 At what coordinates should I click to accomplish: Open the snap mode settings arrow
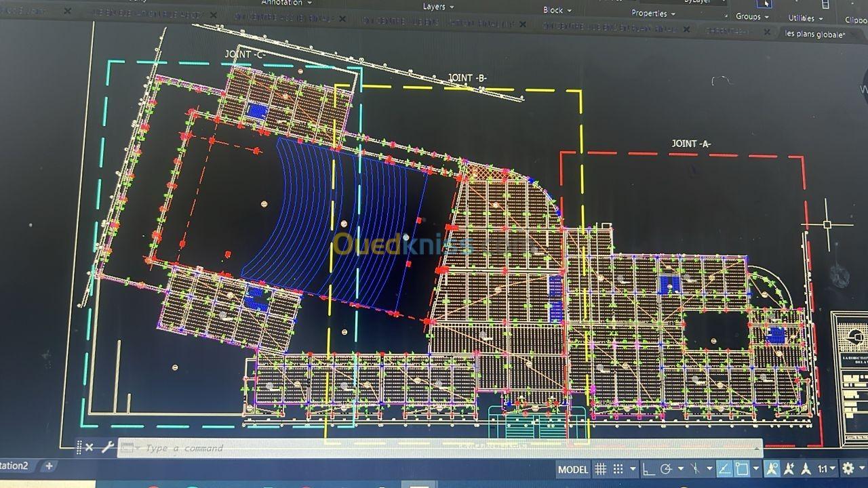point(633,469)
